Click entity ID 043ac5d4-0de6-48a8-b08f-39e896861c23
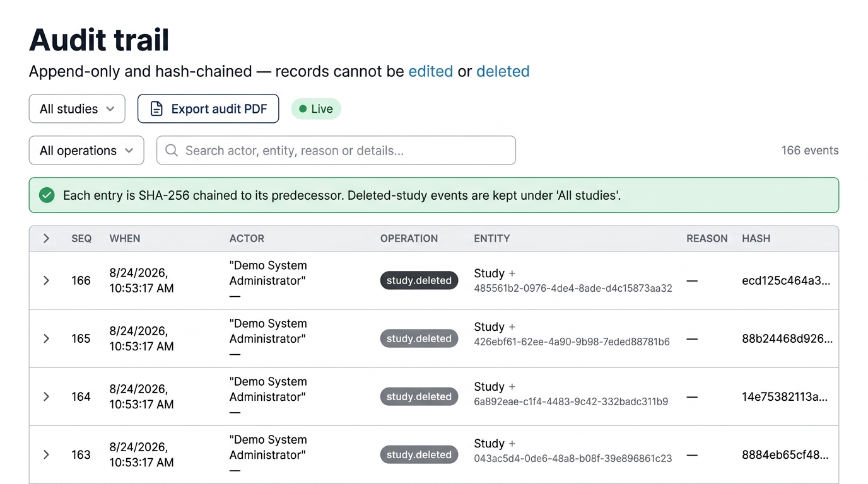 573,458
